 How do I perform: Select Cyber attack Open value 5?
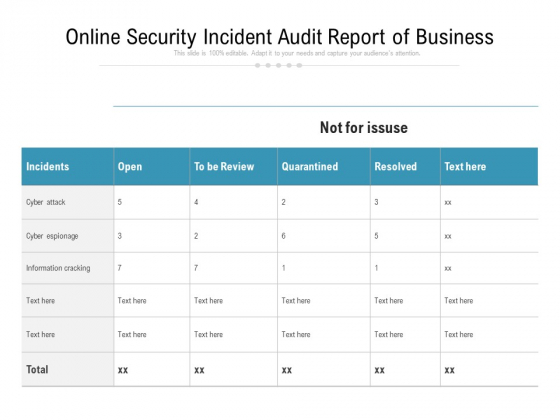[120, 202]
